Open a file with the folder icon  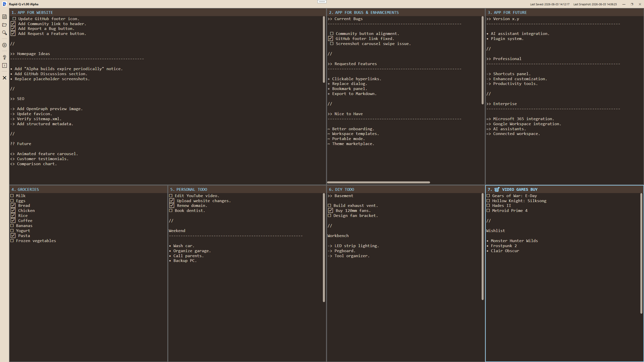tap(5, 25)
